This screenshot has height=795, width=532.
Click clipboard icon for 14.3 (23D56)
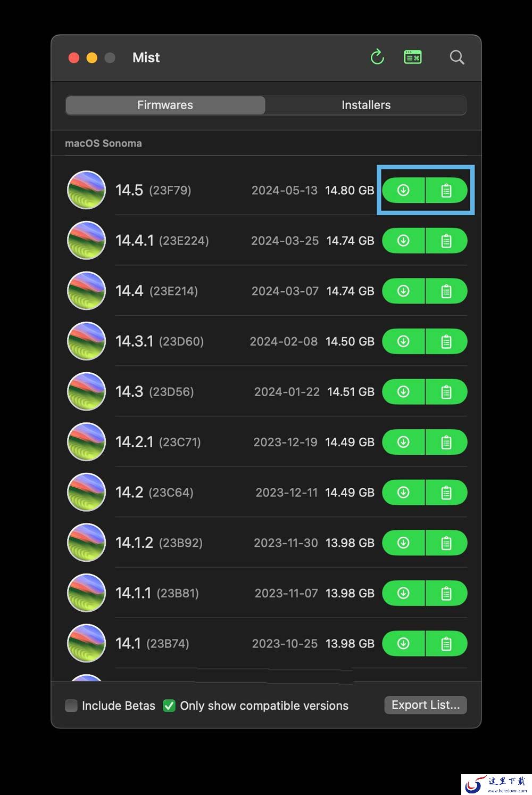tap(446, 392)
